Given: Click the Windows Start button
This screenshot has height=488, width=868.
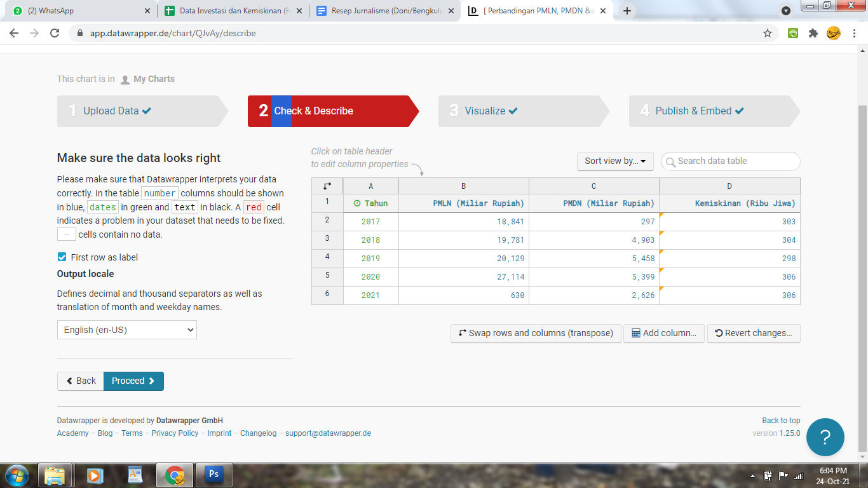Looking at the screenshot, I should pos(17,475).
